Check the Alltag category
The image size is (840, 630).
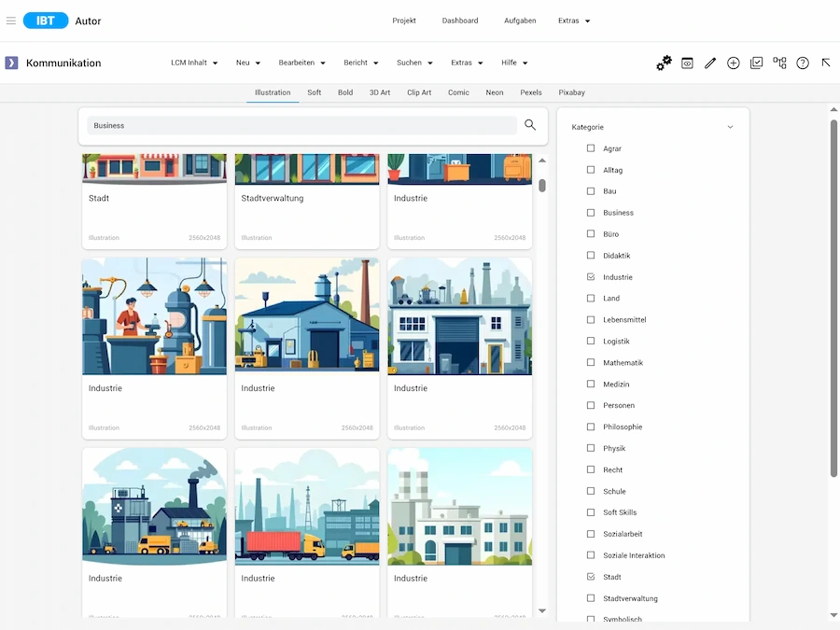tap(591, 170)
